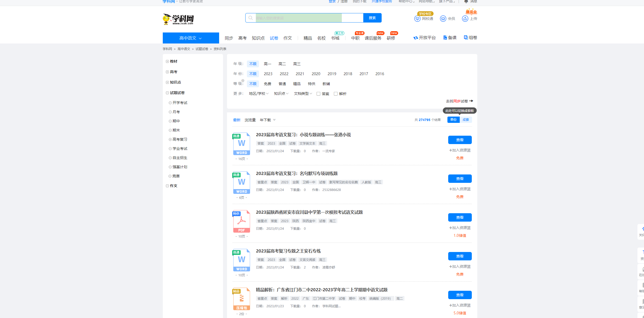Expand 教材 tree node
This screenshot has height=318, width=644.
167,61
